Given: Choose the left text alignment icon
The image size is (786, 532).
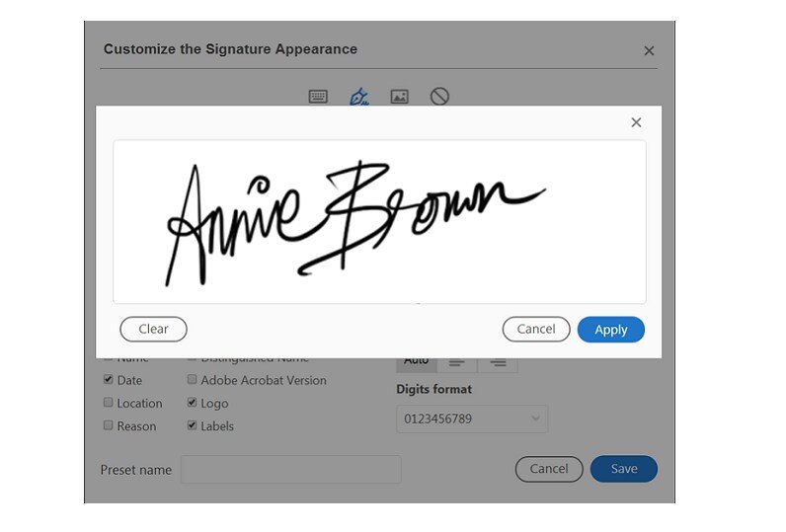Looking at the screenshot, I should (457, 362).
